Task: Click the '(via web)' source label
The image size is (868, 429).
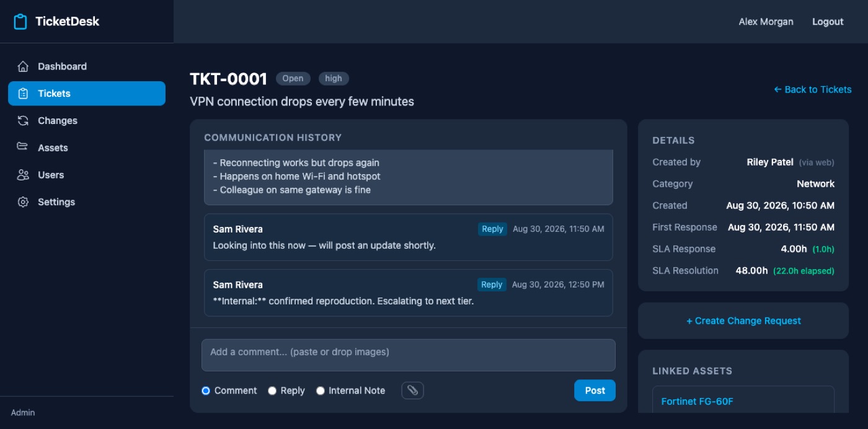Action: point(817,162)
